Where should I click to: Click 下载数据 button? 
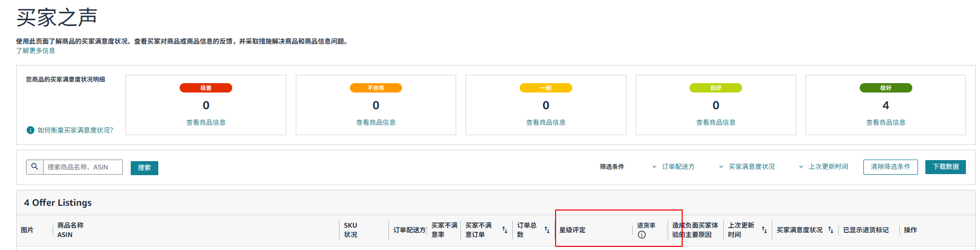coord(946,167)
